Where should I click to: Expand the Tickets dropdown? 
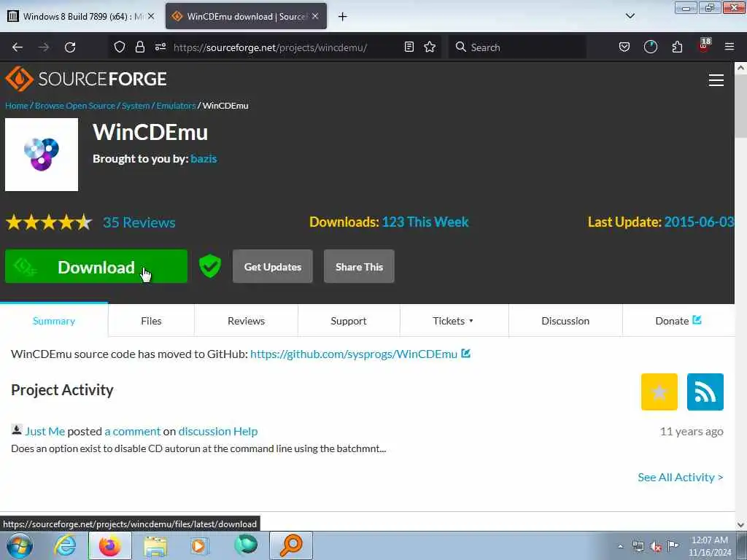pos(454,321)
